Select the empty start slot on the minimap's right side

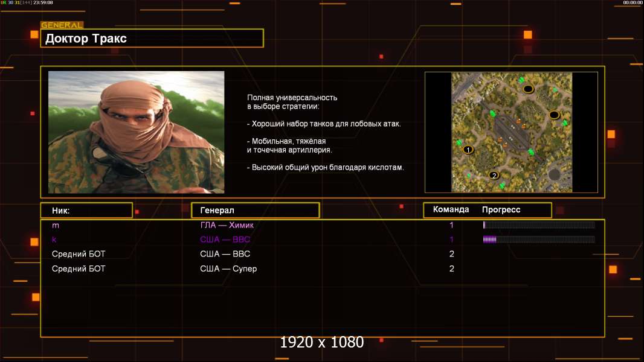pyautogui.click(x=553, y=115)
